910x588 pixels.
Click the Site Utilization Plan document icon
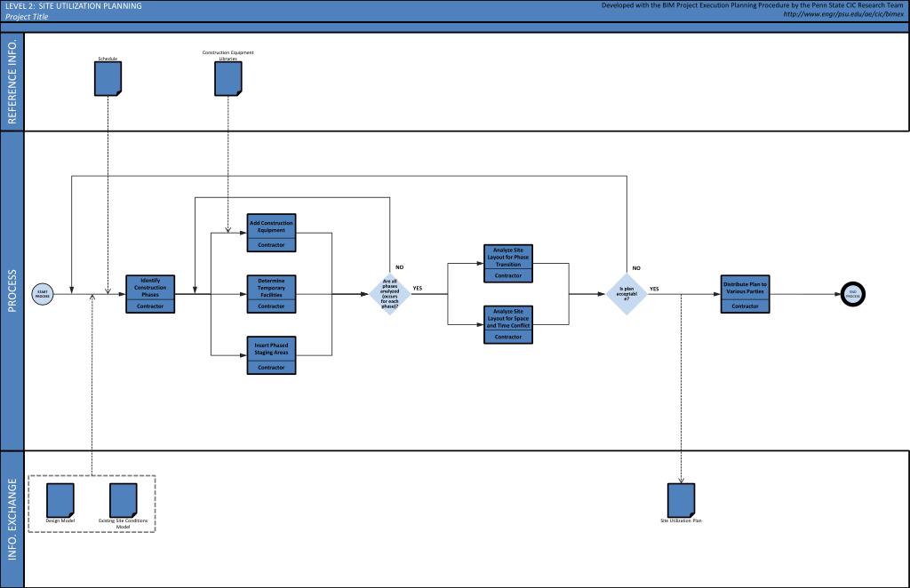[x=682, y=500]
